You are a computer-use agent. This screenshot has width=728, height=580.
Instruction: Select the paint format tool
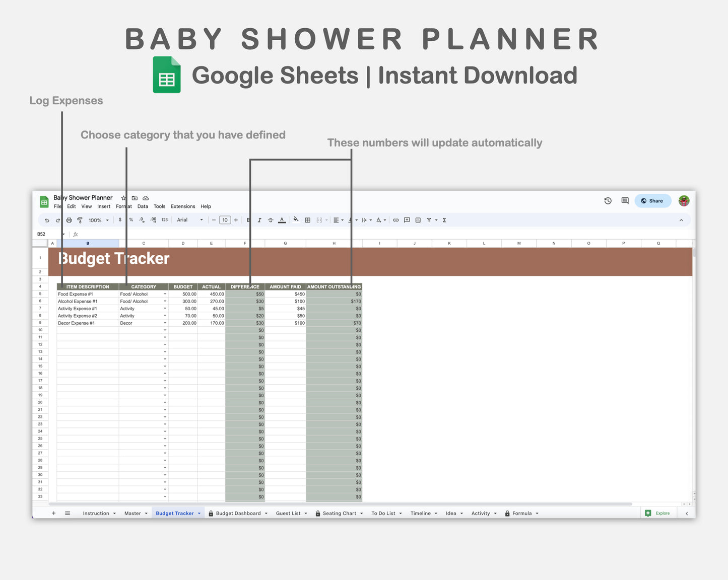pos(80,220)
